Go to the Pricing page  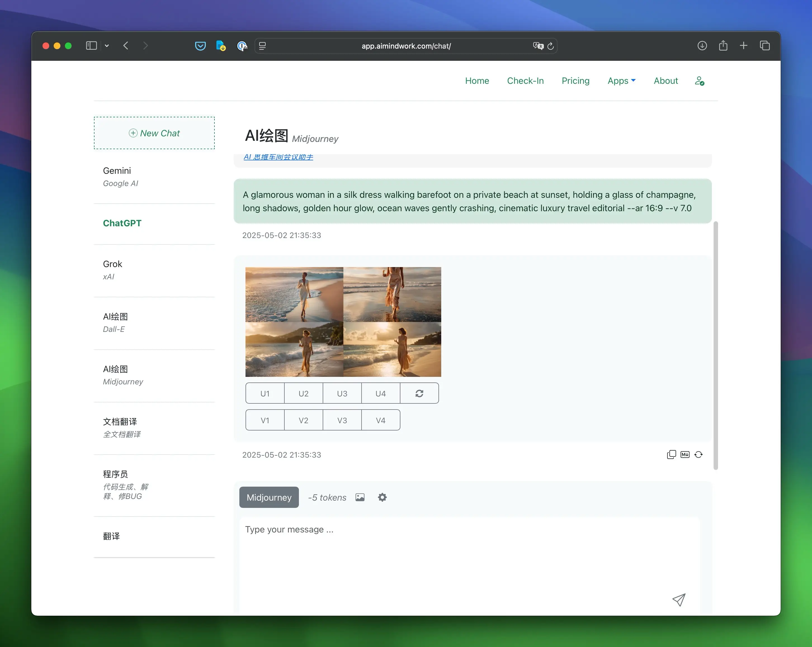coord(575,81)
